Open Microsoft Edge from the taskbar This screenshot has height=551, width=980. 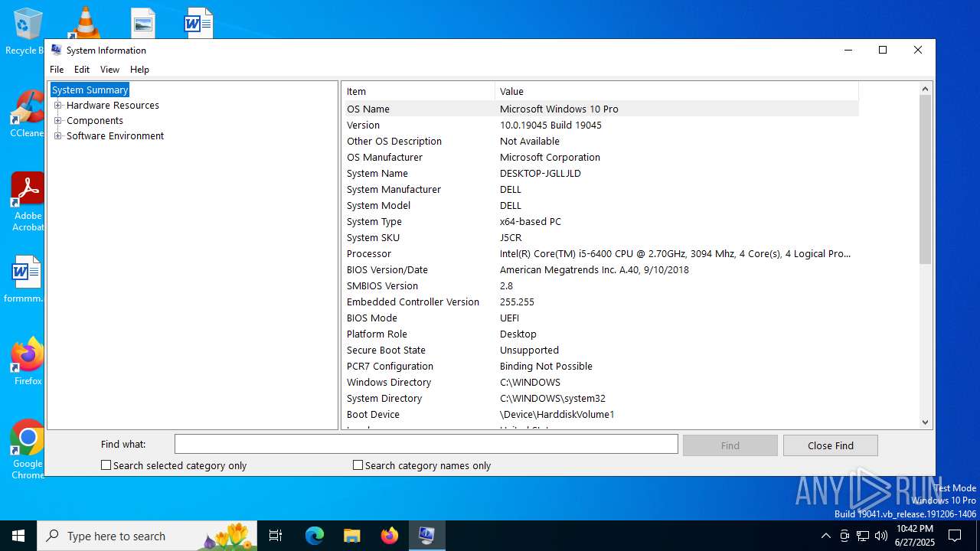[x=315, y=536]
